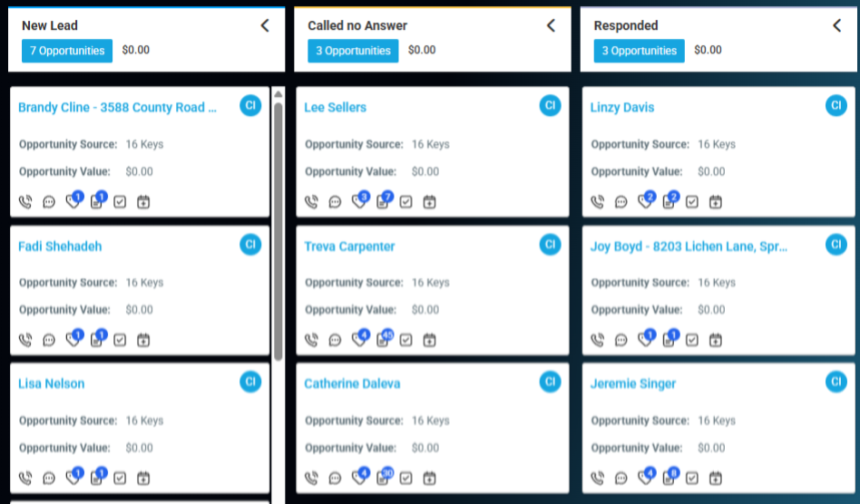Add appointment on Treva Carpenter card
Image resolution: width=860 pixels, height=504 pixels.
click(429, 341)
